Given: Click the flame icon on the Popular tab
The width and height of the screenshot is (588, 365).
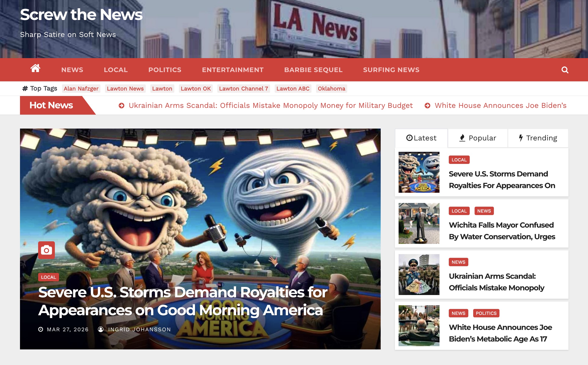Looking at the screenshot, I should click(x=462, y=138).
